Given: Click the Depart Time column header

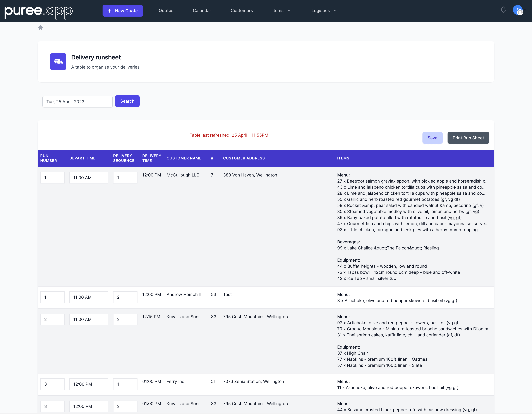Looking at the screenshot, I should pos(82,158).
